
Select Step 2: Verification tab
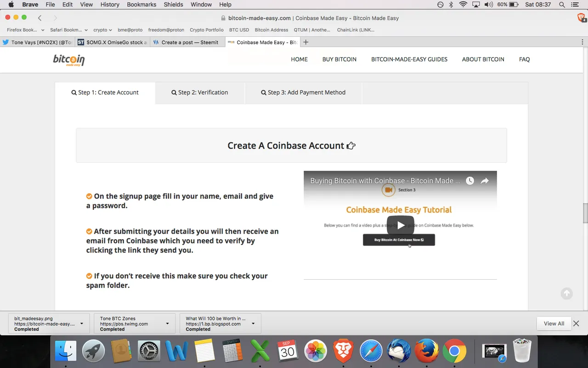[x=200, y=92]
